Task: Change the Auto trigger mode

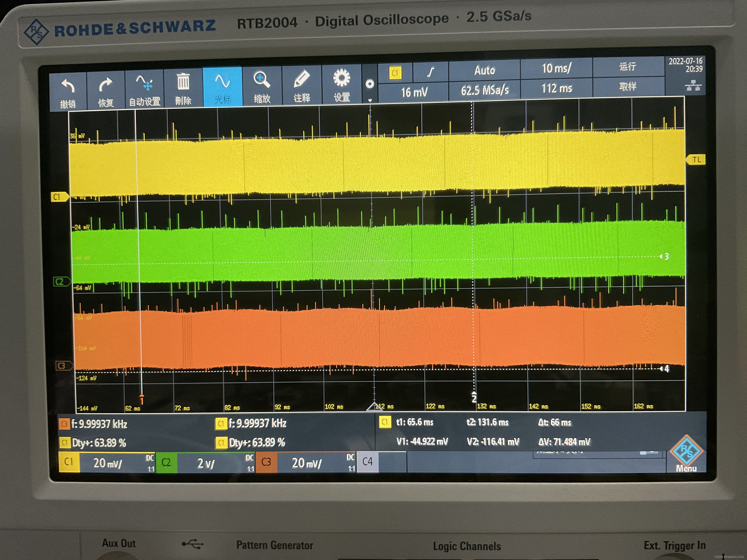Action: pos(484,70)
